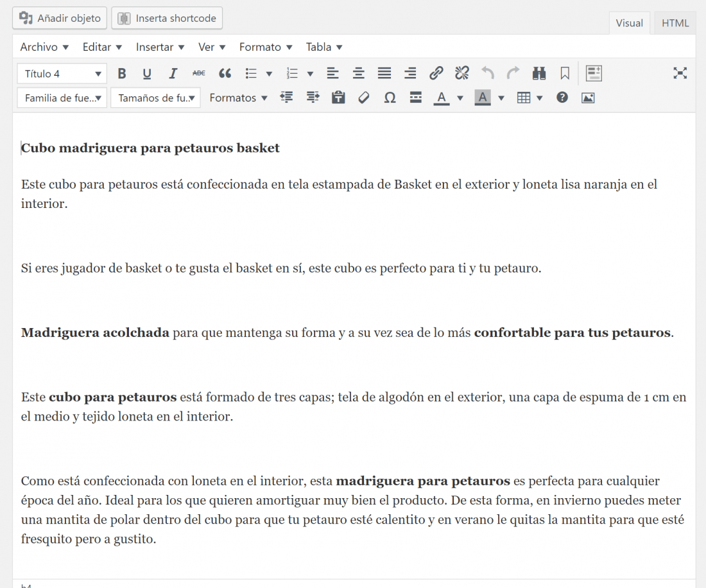Open background color picker arrow
The image size is (706, 588).
click(501, 98)
